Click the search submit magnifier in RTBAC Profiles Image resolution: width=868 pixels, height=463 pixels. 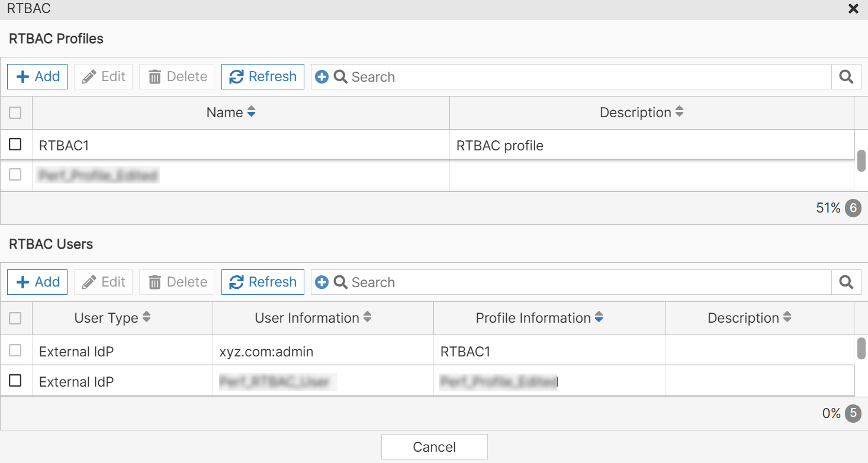pyautogui.click(x=846, y=76)
